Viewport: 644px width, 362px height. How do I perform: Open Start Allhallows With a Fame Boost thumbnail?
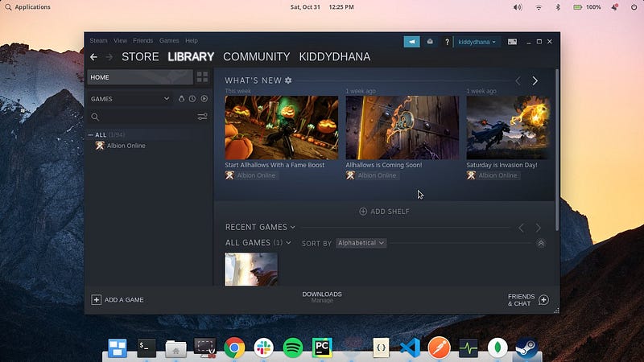coord(282,128)
